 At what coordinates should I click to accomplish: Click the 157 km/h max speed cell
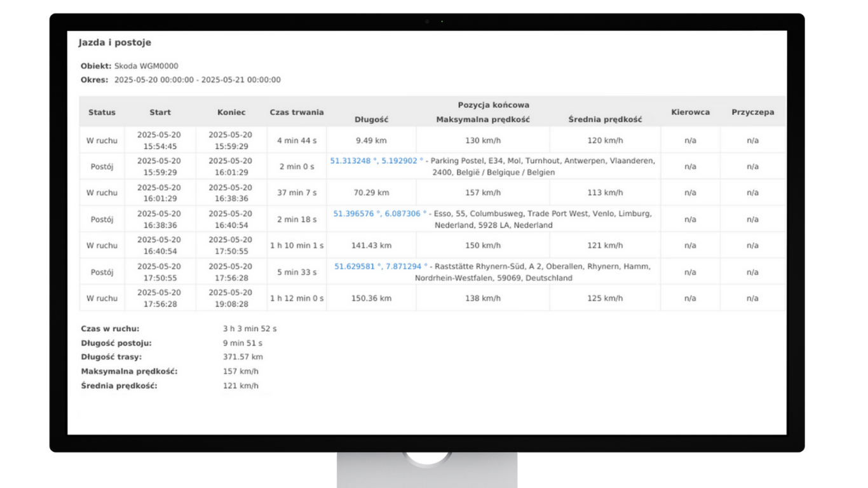pos(483,193)
